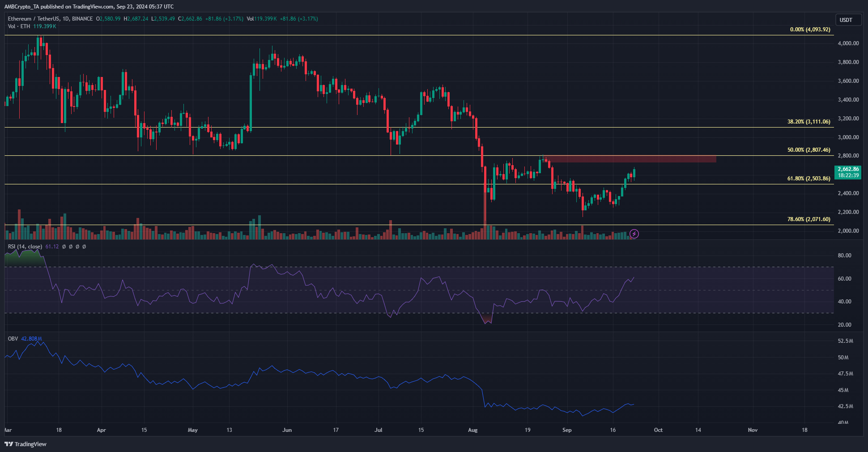
Task: Click the Jun date on time axis
Action: [x=287, y=430]
